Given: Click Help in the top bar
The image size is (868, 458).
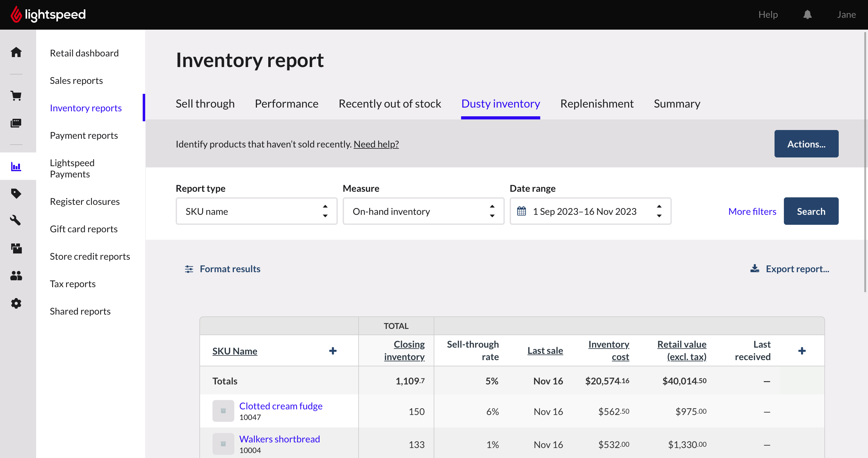Looking at the screenshot, I should [x=768, y=15].
